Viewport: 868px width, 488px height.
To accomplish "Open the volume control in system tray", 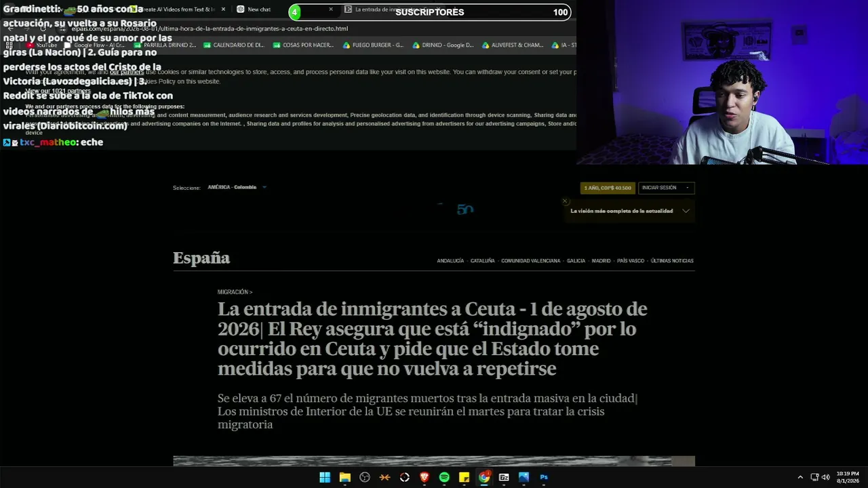I will (825, 477).
